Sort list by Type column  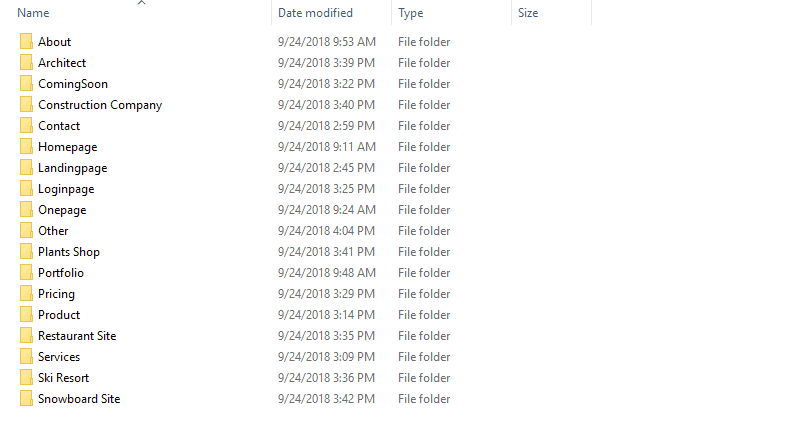pyautogui.click(x=411, y=13)
